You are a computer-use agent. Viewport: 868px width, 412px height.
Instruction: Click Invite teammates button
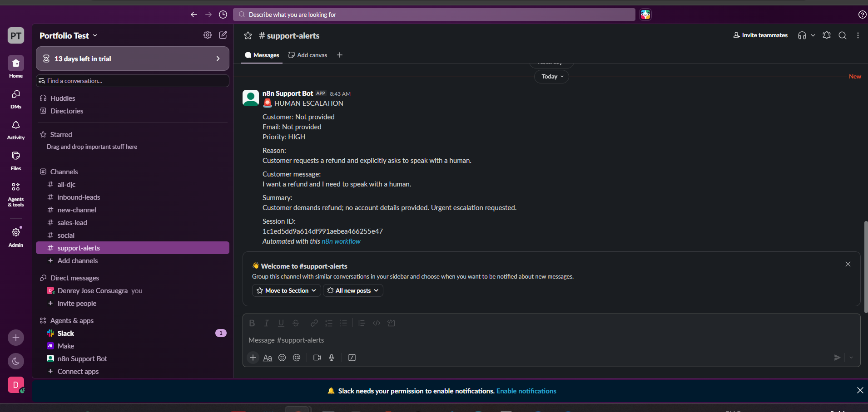760,35
